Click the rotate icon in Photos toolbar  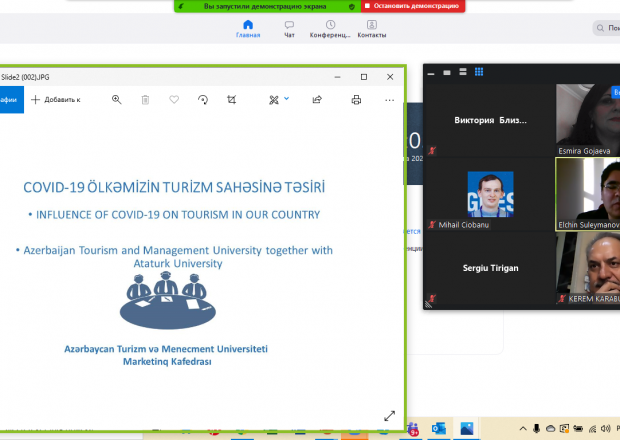[203, 100]
